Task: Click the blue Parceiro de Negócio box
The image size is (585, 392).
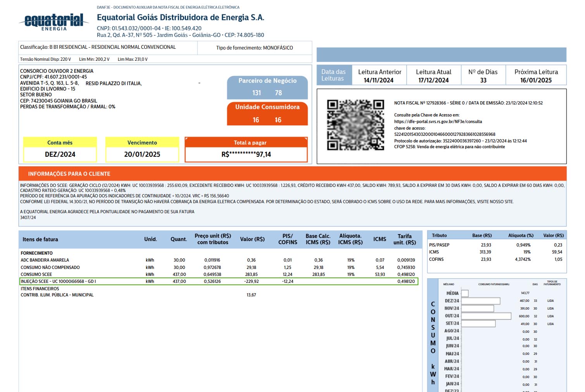Action: tap(267, 87)
